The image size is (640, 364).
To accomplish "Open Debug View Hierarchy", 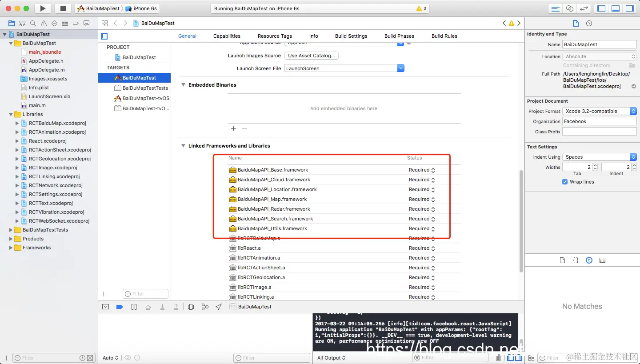I will (x=191, y=307).
